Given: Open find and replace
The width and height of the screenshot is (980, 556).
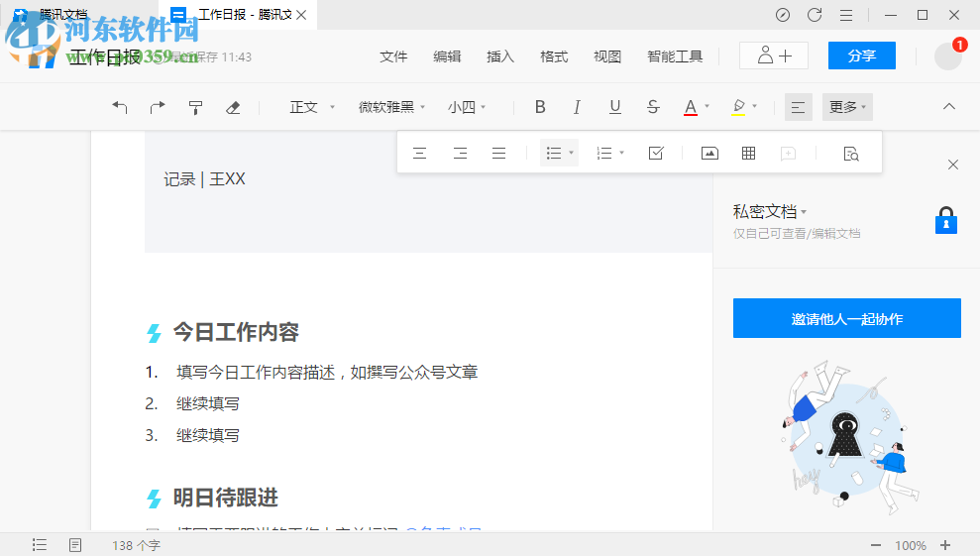Looking at the screenshot, I should click(851, 154).
